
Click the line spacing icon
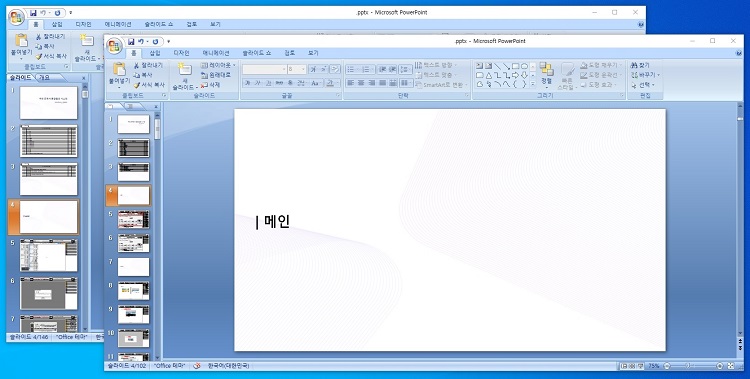(x=405, y=69)
